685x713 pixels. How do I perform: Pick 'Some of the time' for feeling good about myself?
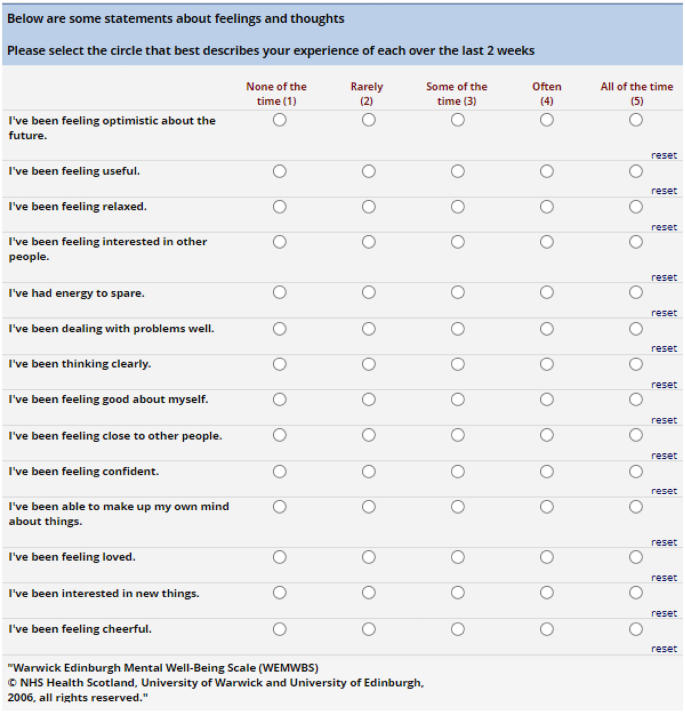tap(457, 400)
